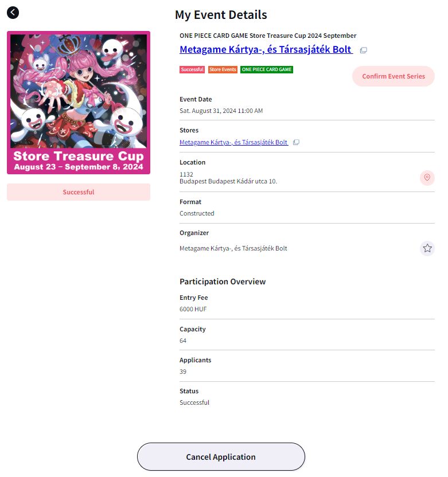Open the map pin location icon
This screenshot has width=448, height=477.
coord(427,178)
